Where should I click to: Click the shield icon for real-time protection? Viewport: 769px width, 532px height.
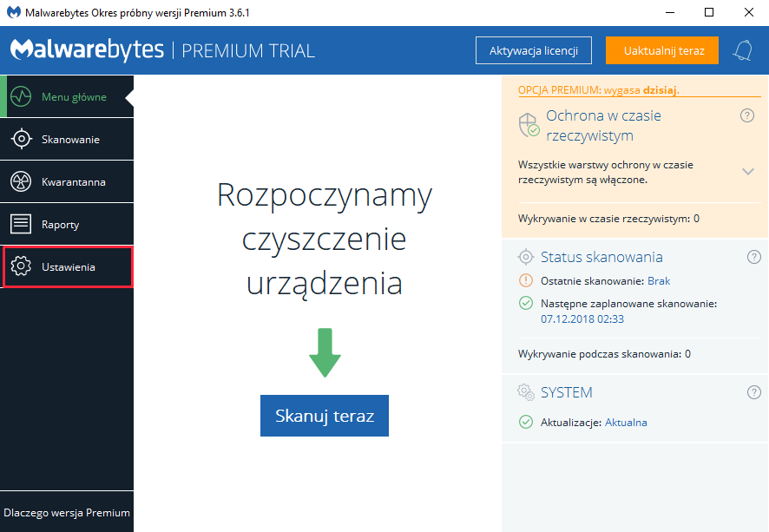[529, 125]
